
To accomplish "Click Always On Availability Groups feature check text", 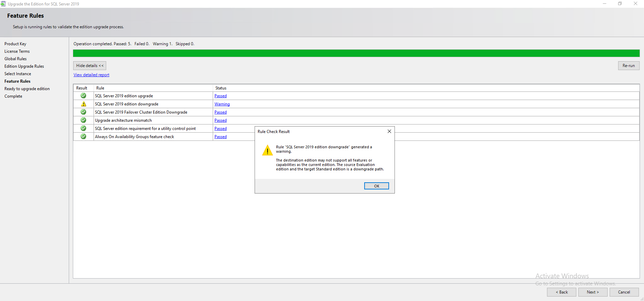I will point(134,137).
